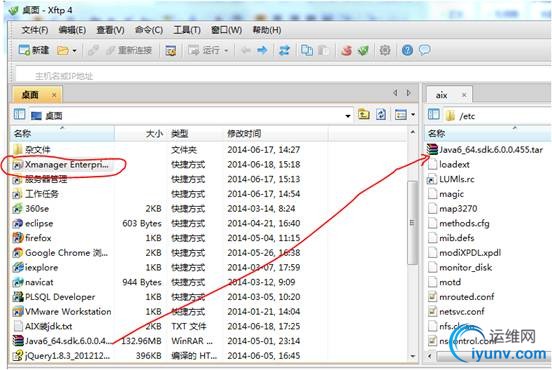The image size is (552, 370).
Task: Toggle the remote pane folder tree icon
Action: [x=434, y=115]
